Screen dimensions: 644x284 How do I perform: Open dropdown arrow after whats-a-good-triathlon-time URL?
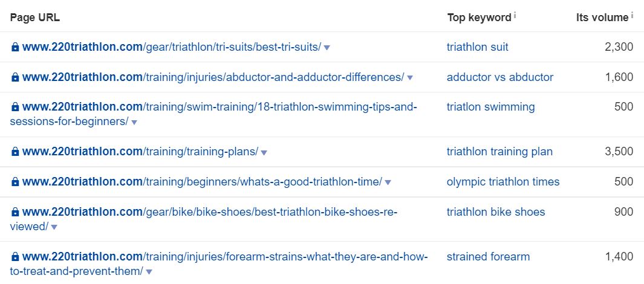coord(388,182)
